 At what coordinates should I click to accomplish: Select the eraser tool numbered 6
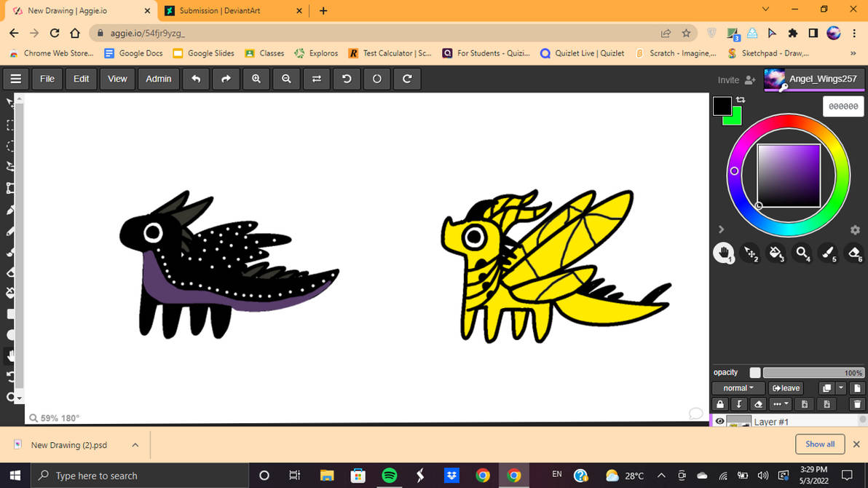[853, 253]
